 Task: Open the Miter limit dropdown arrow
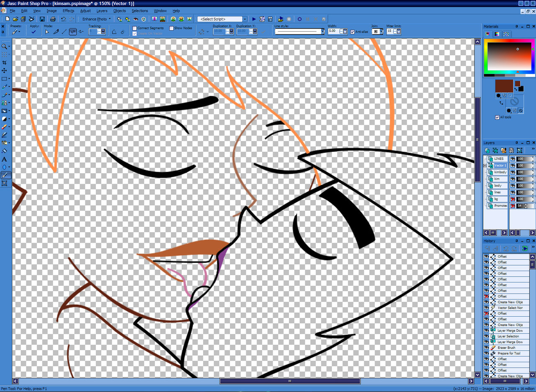(x=398, y=32)
